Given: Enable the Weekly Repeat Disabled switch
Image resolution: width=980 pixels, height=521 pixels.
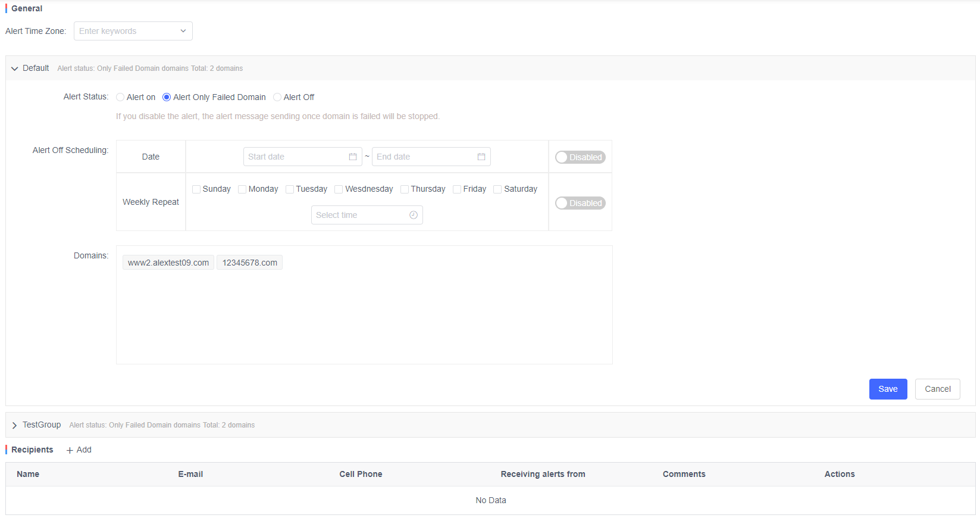Looking at the screenshot, I should pyautogui.click(x=580, y=203).
